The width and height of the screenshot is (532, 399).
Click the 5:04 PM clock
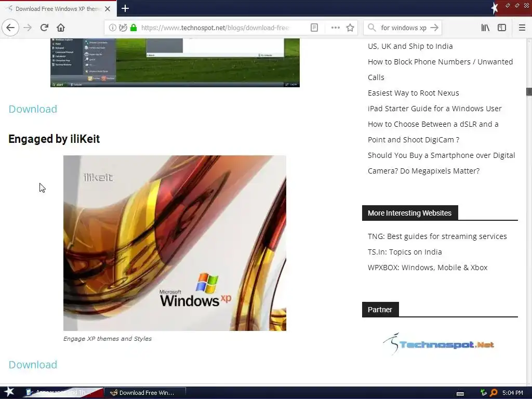coord(512,393)
